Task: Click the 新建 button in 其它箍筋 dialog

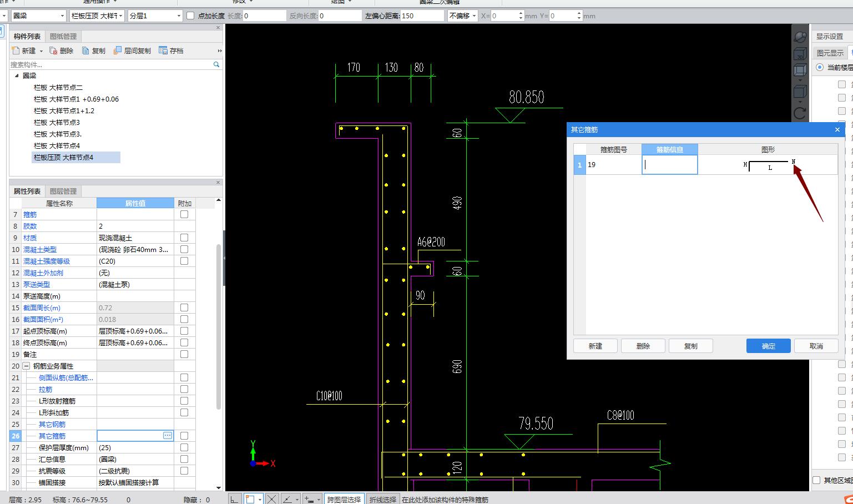Action: click(x=595, y=346)
